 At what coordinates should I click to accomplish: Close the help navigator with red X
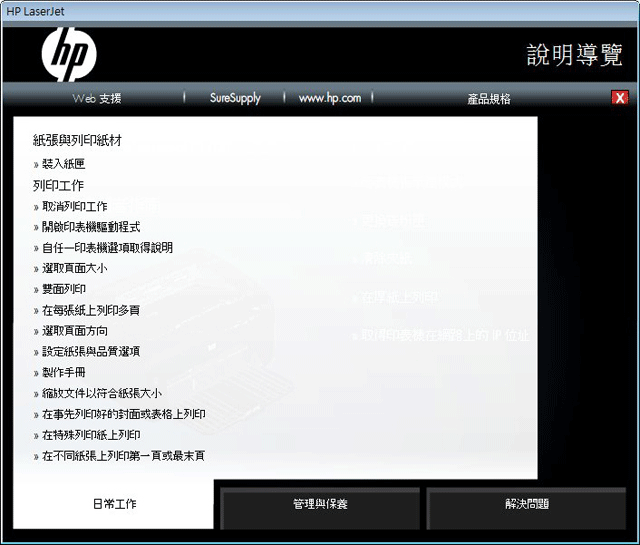click(620, 98)
